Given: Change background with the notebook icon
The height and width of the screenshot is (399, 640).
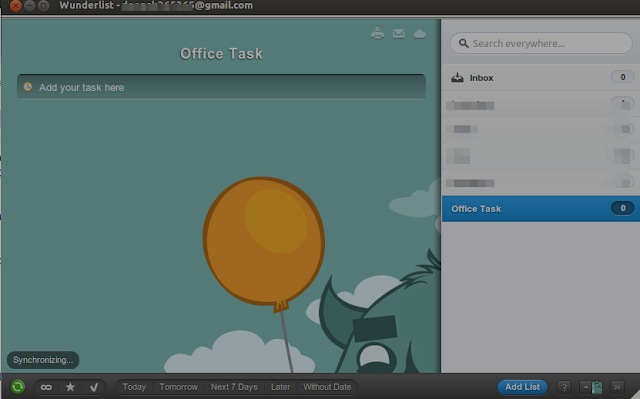Looking at the screenshot, I should point(592,387).
